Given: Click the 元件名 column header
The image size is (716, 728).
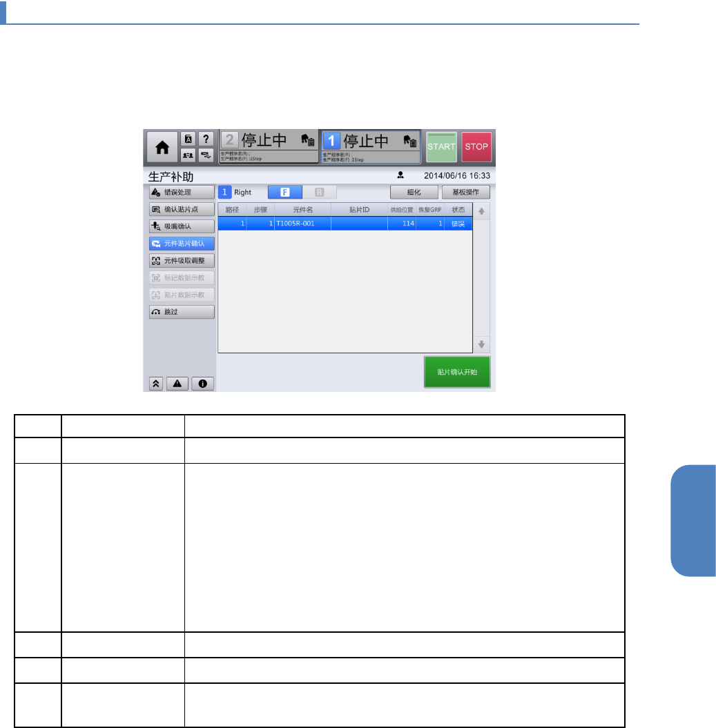Looking at the screenshot, I should 302,210.
